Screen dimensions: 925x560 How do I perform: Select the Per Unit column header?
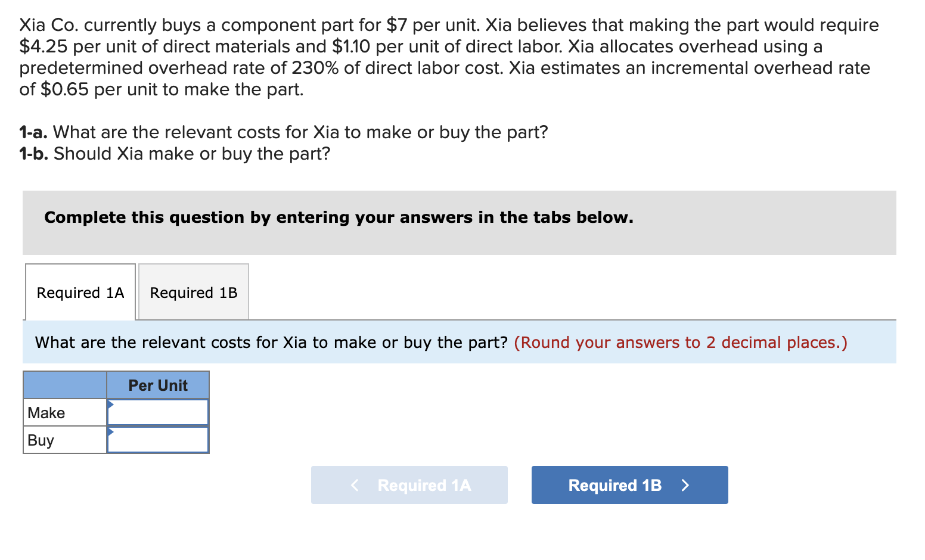tap(158, 384)
